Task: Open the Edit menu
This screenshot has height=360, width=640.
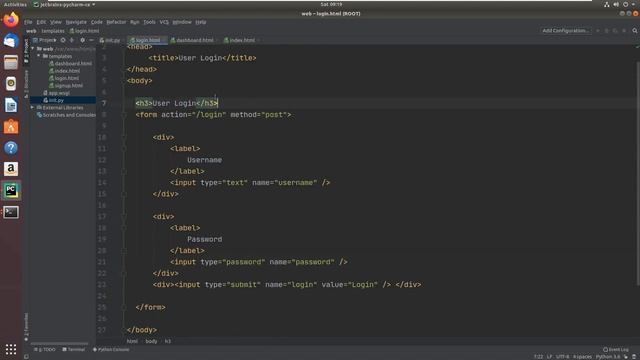Action: [41, 22]
